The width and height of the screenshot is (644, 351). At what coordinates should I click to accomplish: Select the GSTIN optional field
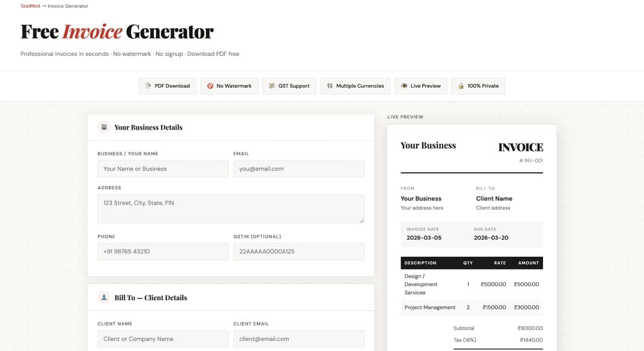point(299,251)
